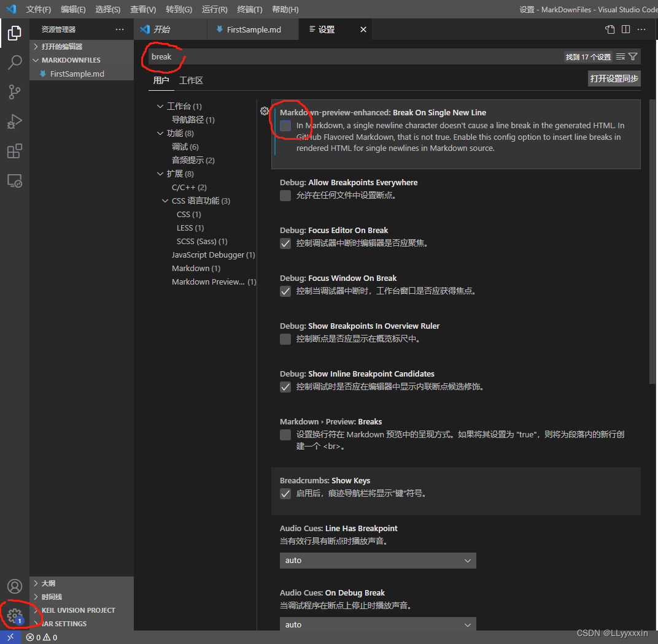Enable Show Breakpoints In Overview Ruler
This screenshot has width=658, height=644.
tap(285, 339)
